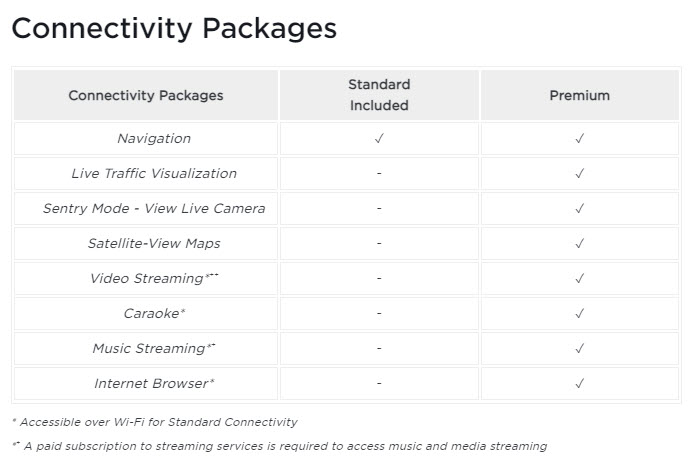Click the Satellite-View Maps row label

point(154,243)
